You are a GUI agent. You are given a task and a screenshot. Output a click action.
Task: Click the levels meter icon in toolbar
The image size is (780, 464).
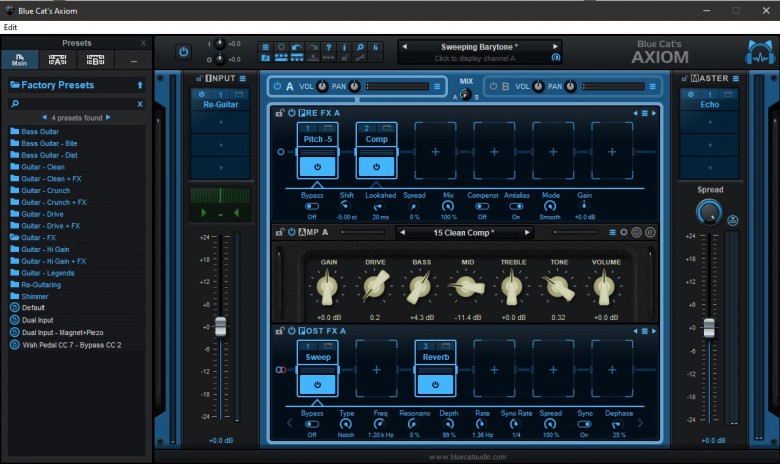(x=376, y=47)
